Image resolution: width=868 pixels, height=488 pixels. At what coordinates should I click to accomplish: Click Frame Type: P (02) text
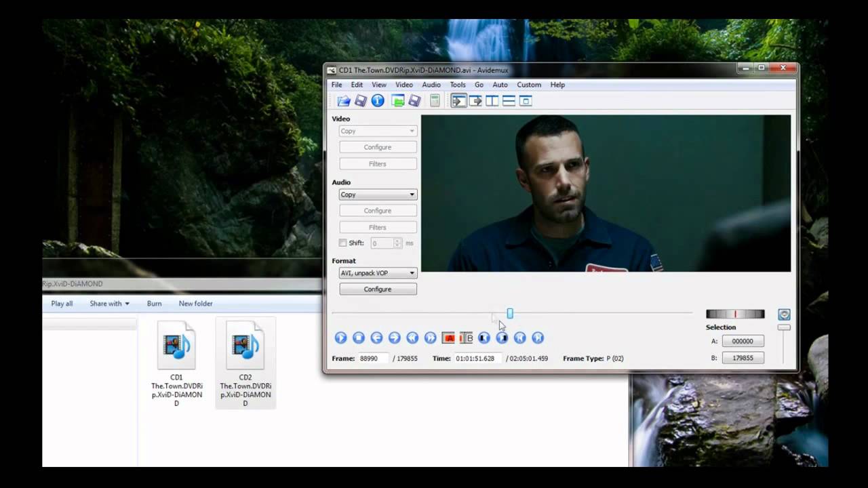click(593, 359)
